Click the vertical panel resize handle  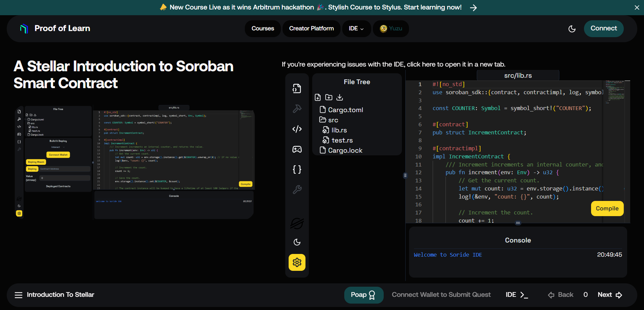pos(405,176)
